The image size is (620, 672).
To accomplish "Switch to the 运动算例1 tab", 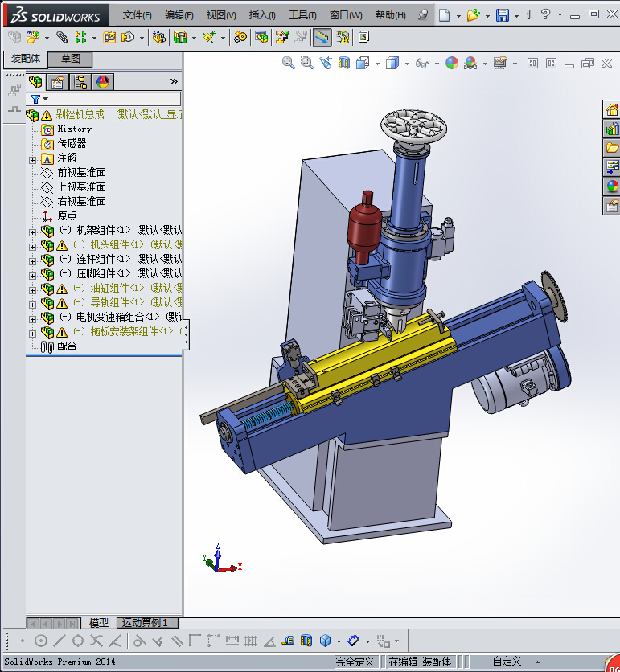I will (x=145, y=623).
